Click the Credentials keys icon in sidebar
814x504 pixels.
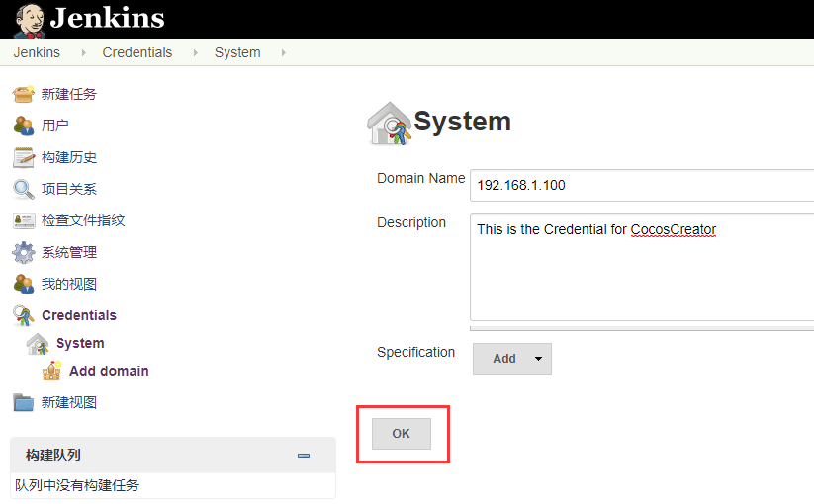[24, 315]
